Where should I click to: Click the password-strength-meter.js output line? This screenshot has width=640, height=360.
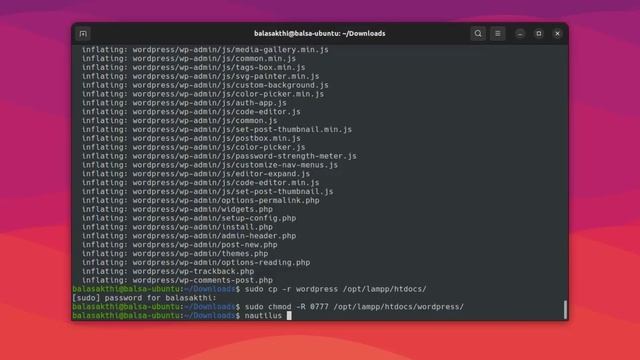219,156
